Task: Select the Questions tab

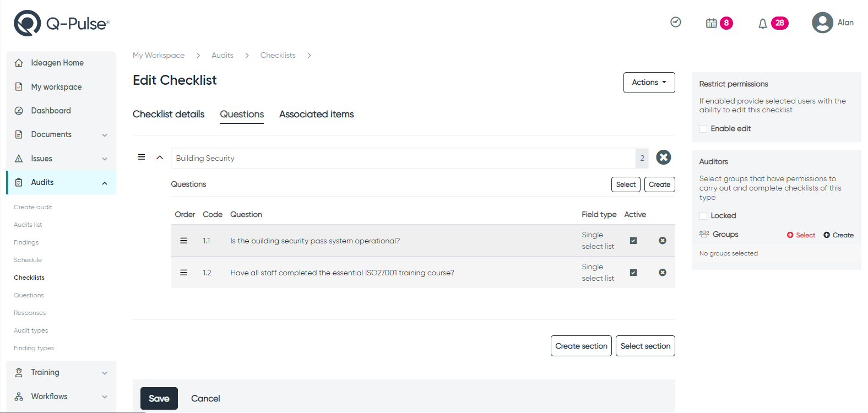Action: click(242, 114)
